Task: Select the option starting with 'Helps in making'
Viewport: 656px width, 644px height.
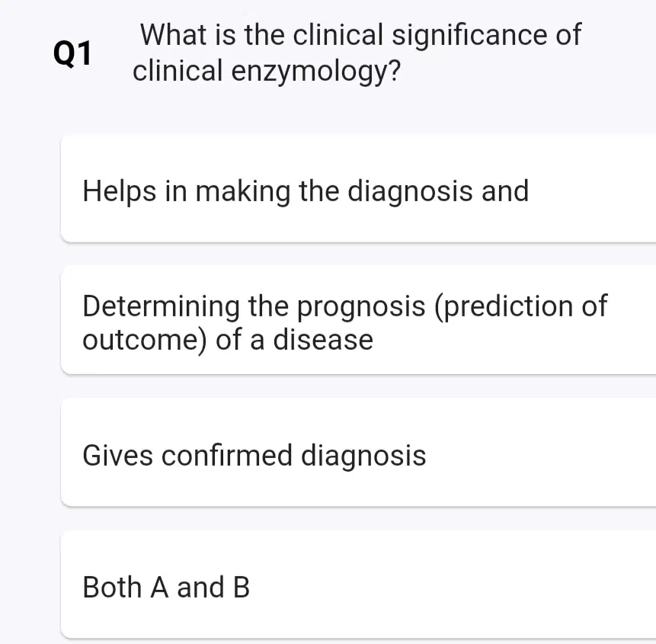Action: 358,189
